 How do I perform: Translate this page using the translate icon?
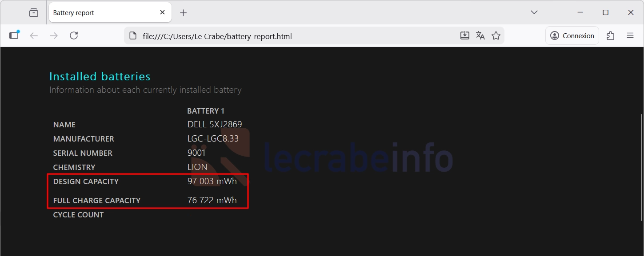coord(480,36)
